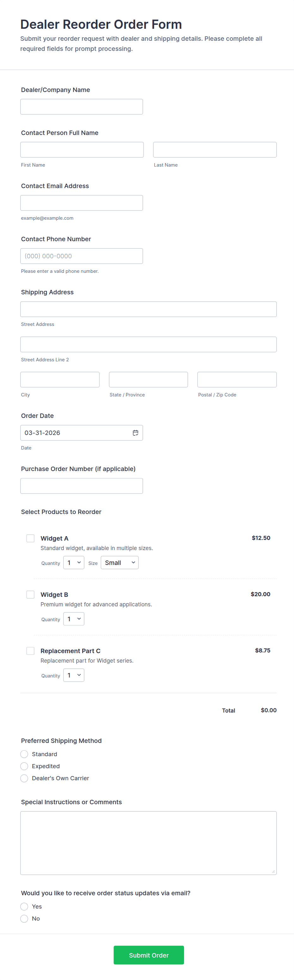Click the Contact Email Address field
The width and height of the screenshot is (294, 980).
(x=81, y=203)
